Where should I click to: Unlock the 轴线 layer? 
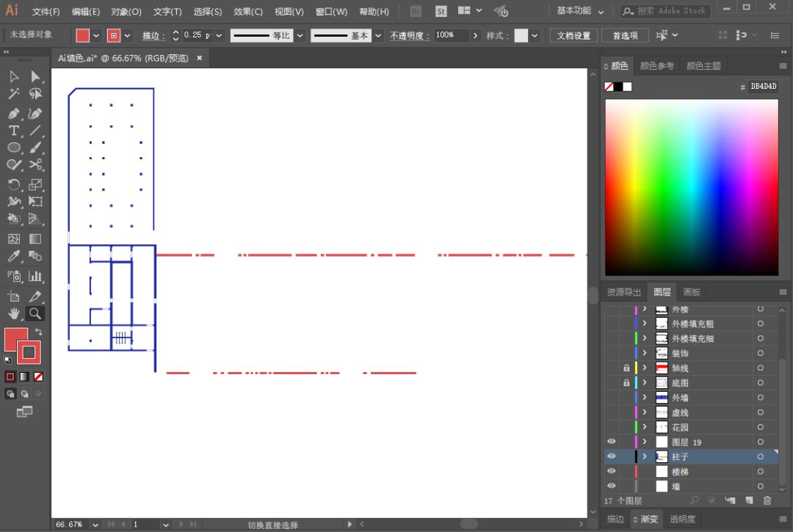[x=626, y=368]
